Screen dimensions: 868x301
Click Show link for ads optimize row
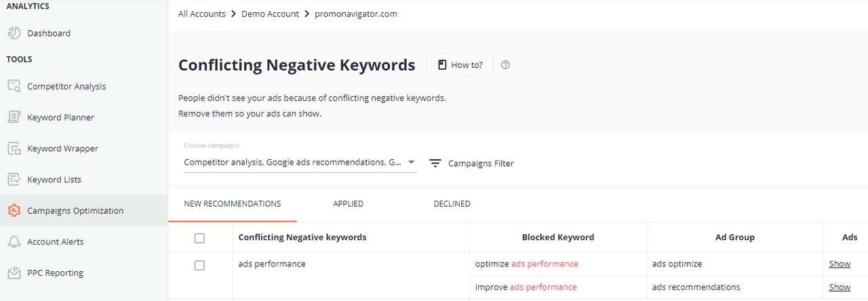pyautogui.click(x=840, y=264)
